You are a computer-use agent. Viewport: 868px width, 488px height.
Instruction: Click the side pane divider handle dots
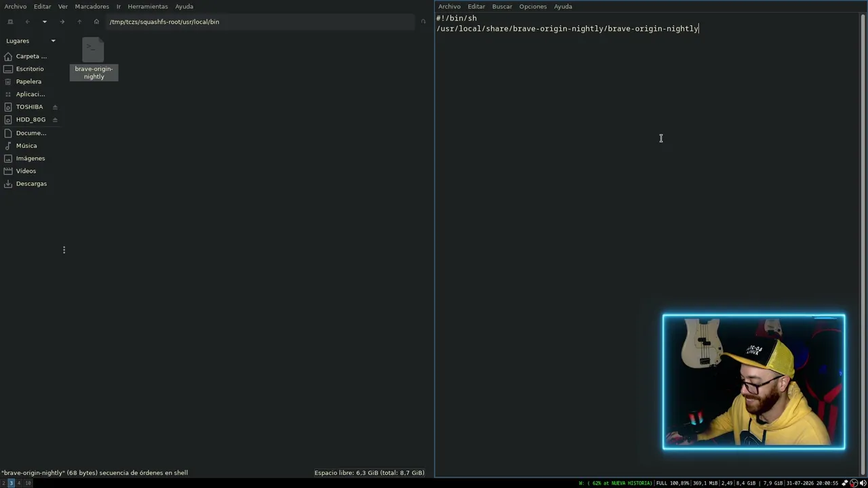(64, 250)
